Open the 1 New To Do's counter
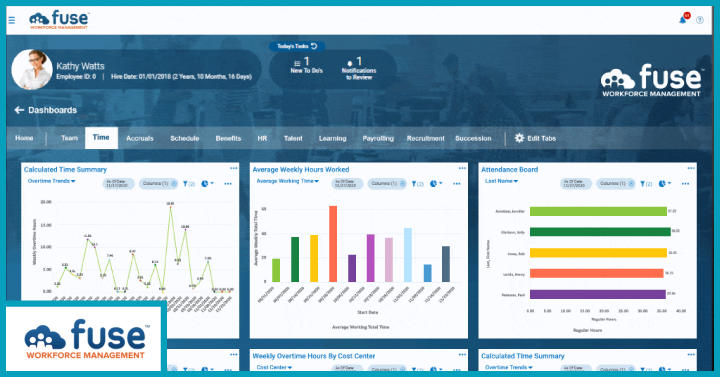 [306, 65]
